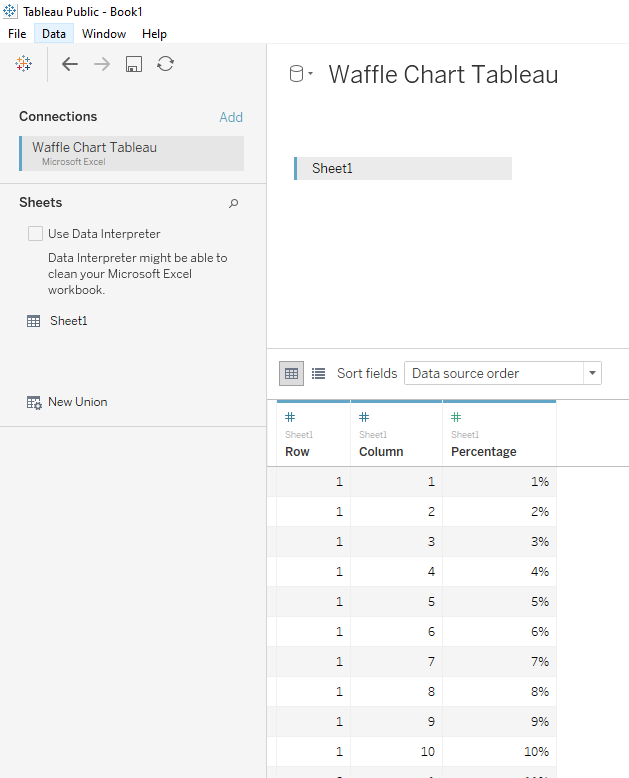Go back with the left arrow icon
The image size is (629, 778).
coord(69,64)
